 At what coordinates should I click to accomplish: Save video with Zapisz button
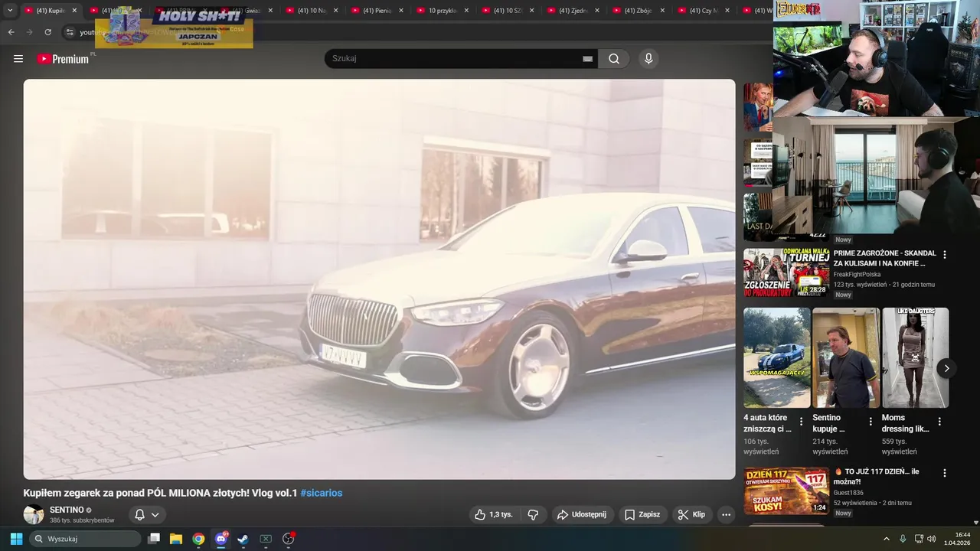[x=642, y=514]
